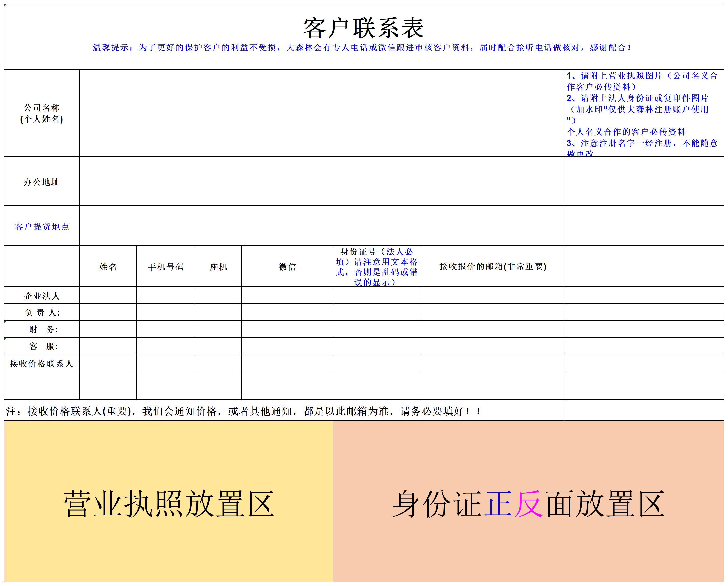Select the 微信 column header
The width and height of the screenshot is (728, 586).
coord(287,266)
